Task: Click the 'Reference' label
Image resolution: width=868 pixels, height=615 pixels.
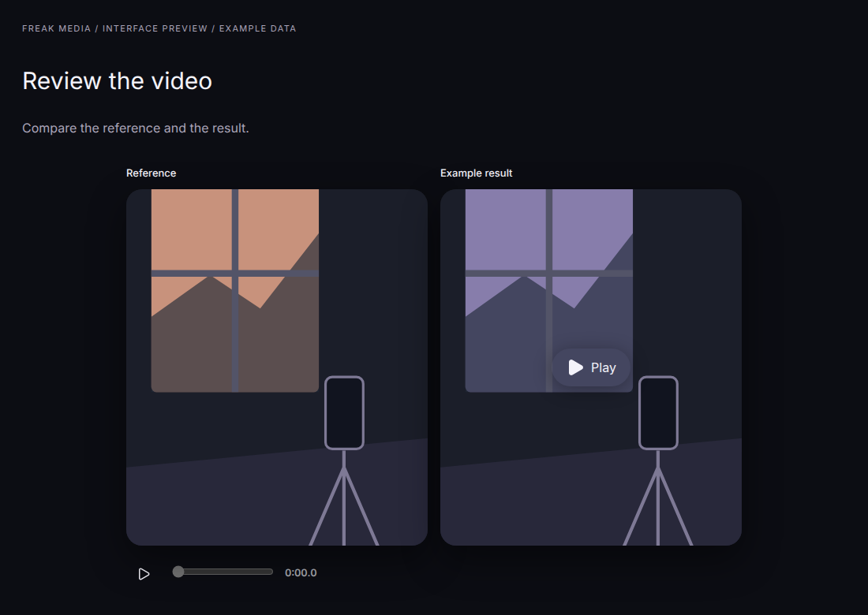Action: 152,173
